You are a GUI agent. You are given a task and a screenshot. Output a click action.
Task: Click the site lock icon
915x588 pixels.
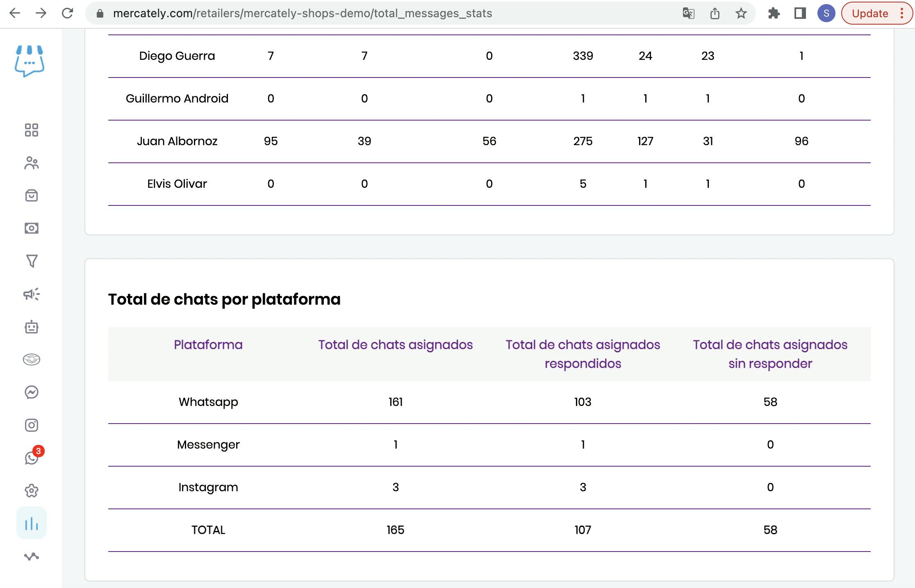100,13
